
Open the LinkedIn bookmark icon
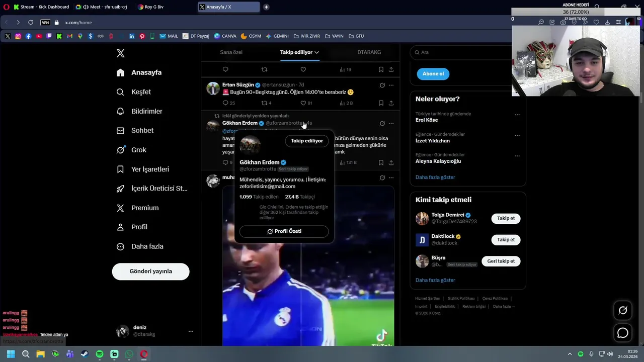click(132, 36)
